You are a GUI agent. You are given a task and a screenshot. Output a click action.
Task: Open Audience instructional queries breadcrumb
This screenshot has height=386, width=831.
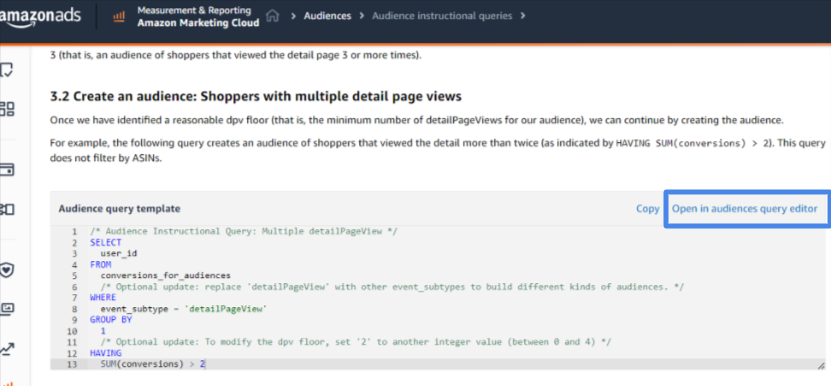442,16
